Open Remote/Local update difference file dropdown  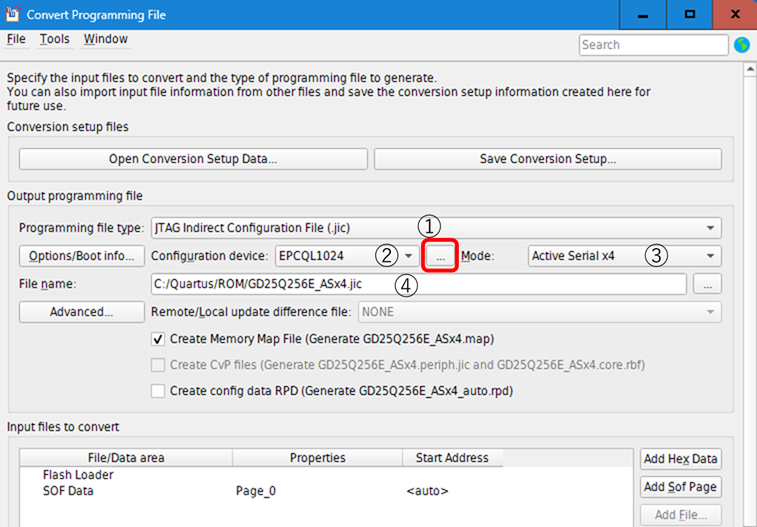pyautogui.click(x=540, y=312)
